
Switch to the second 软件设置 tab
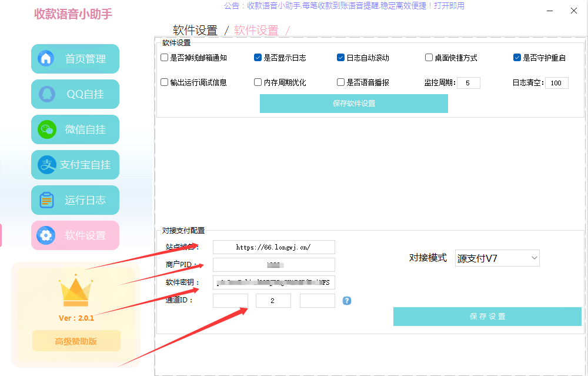coord(256,30)
